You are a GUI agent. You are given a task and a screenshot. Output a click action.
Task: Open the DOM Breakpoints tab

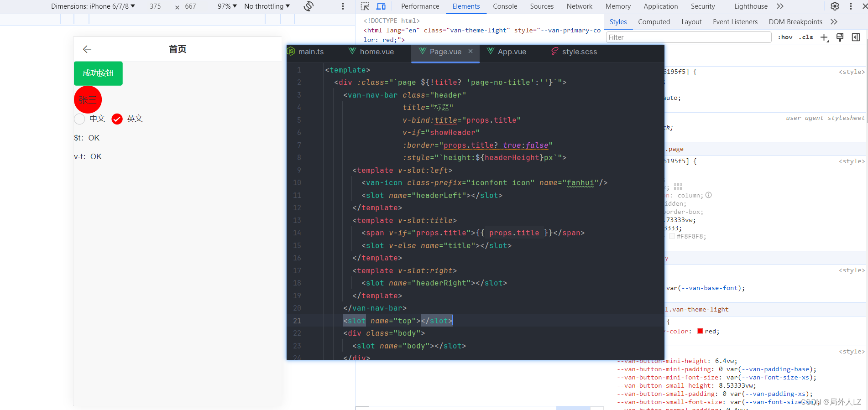(x=795, y=22)
